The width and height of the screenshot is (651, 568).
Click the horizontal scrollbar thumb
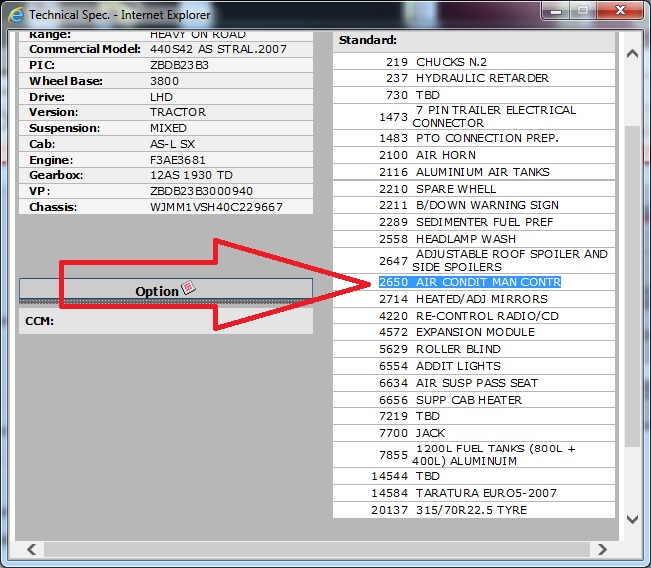[x=317, y=549]
